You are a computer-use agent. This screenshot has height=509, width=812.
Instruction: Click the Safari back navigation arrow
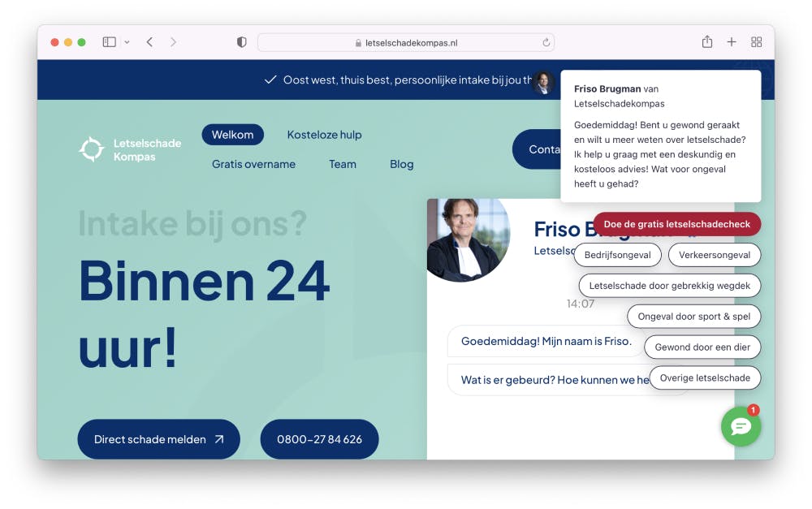[149, 41]
